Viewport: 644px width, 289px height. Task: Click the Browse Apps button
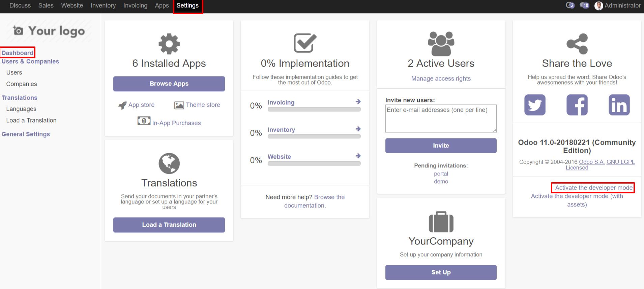pyautogui.click(x=169, y=84)
